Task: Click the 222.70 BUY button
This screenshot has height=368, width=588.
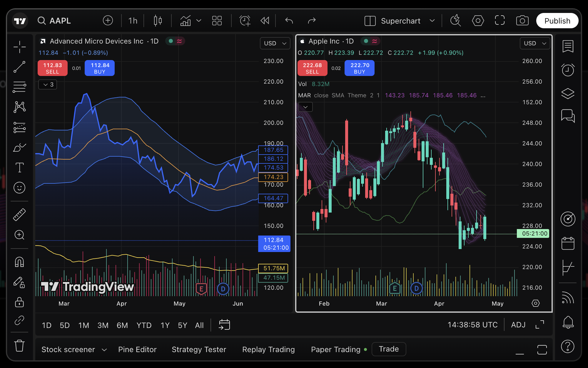Action: pos(359,68)
